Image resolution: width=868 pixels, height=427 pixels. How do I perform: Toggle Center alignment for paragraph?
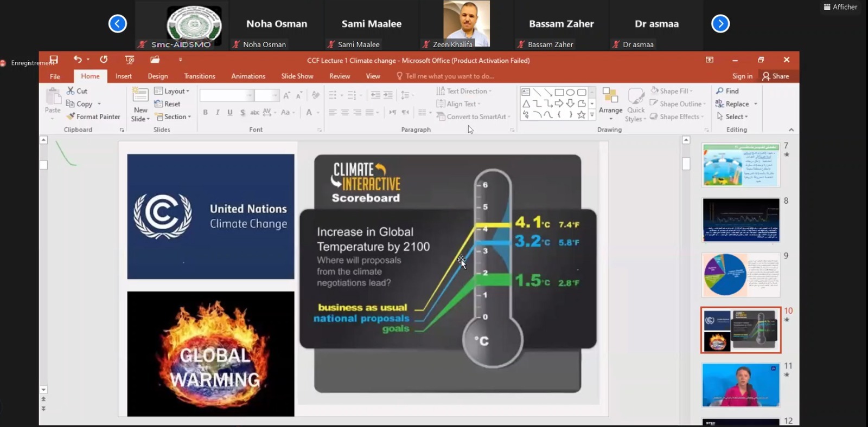(344, 112)
